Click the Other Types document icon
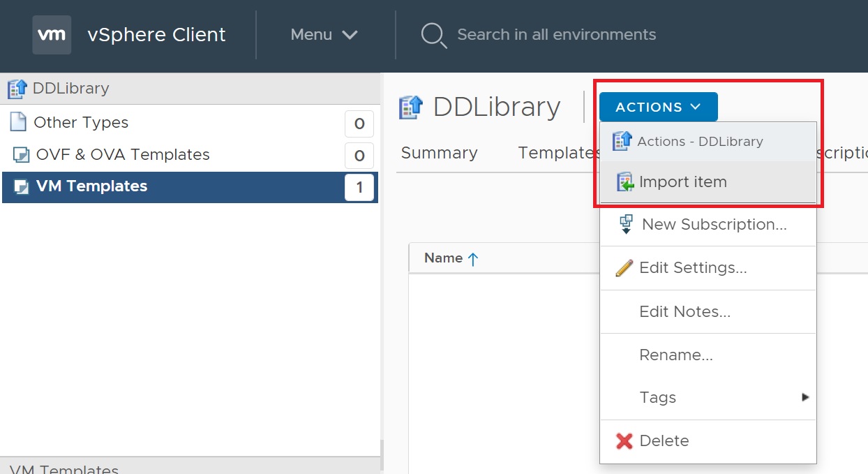This screenshot has width=868, height=474. [18, 123]
